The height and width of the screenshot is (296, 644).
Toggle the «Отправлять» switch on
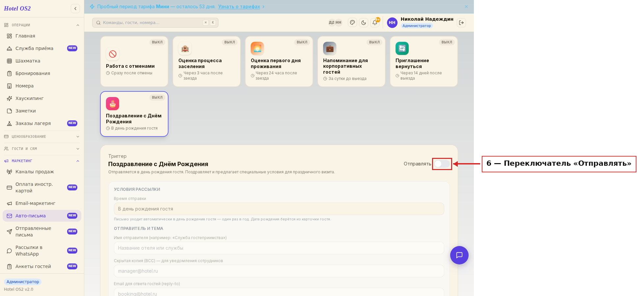[x=442, y=164]
